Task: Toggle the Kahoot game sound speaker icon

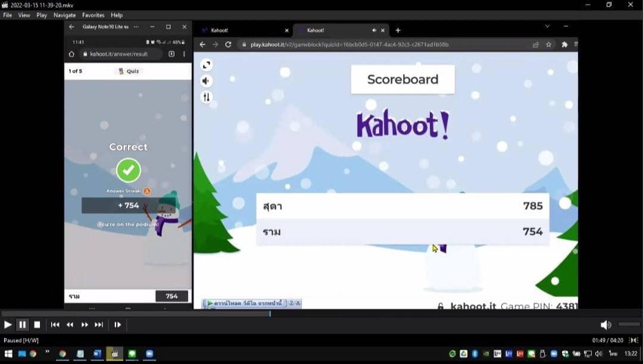Action: pos(206,81)
